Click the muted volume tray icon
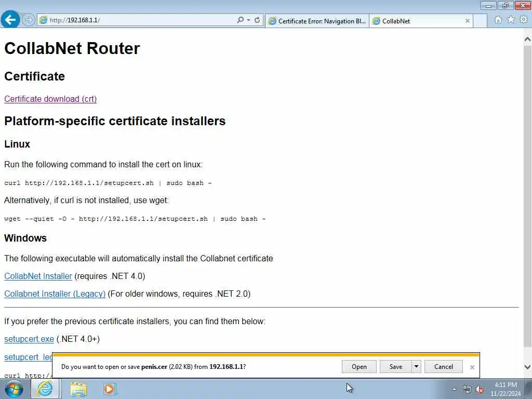 tap(480, 390)
